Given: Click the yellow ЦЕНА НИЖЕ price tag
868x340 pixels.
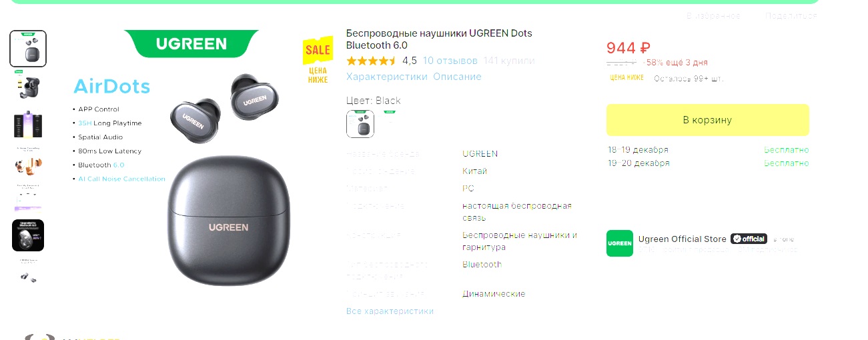Looking at the screenshot, I should point(626,78).
